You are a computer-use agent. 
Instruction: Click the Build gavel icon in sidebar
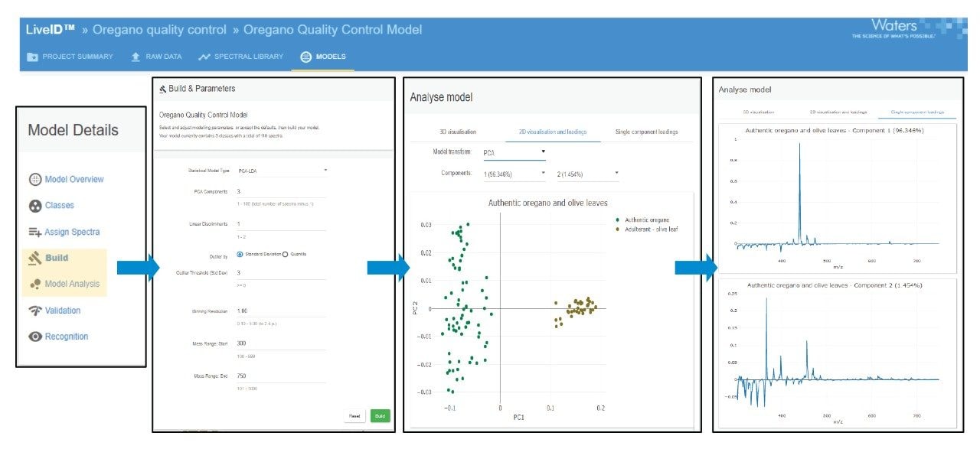(35, 258)
